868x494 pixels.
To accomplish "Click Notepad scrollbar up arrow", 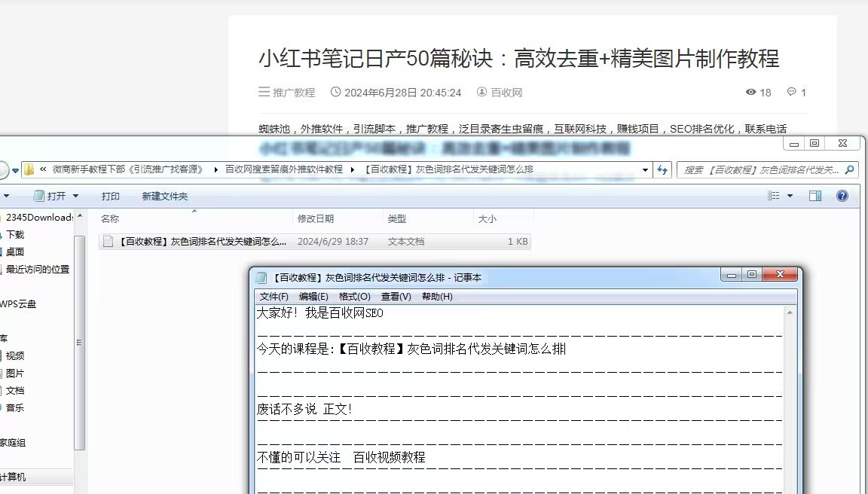I will click(x=790, y=313).
